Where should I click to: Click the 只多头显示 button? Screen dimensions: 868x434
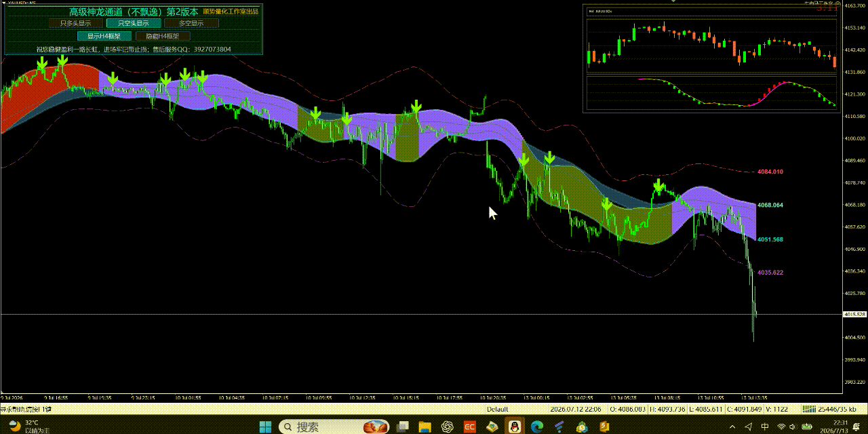(x=76, y=23)
